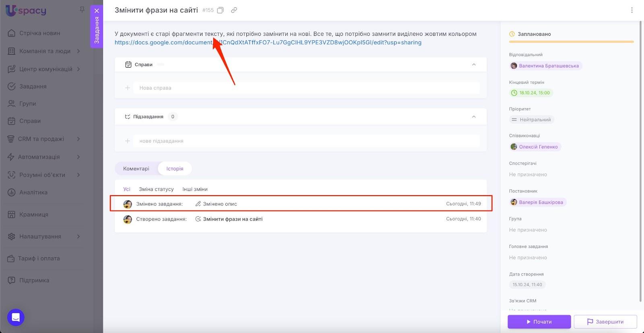This screenshot has width=644, height=333.
Task: Click the copy task icon beside #155
Action: [x=220, y=10]
